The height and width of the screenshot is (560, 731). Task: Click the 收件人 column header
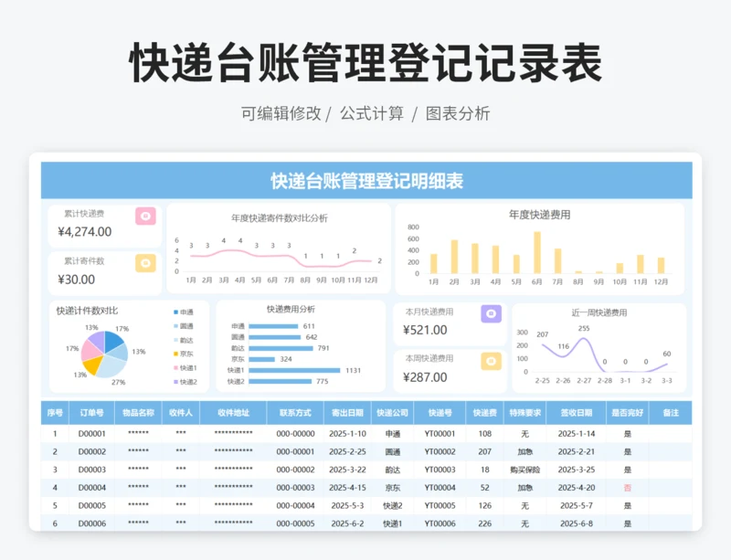point(181,413)
